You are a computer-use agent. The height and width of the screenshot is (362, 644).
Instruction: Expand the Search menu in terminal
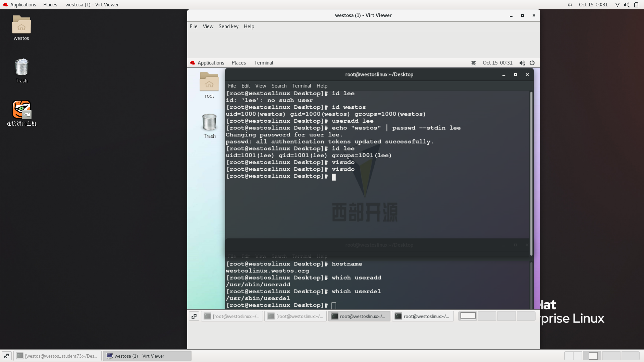[279, 85]
